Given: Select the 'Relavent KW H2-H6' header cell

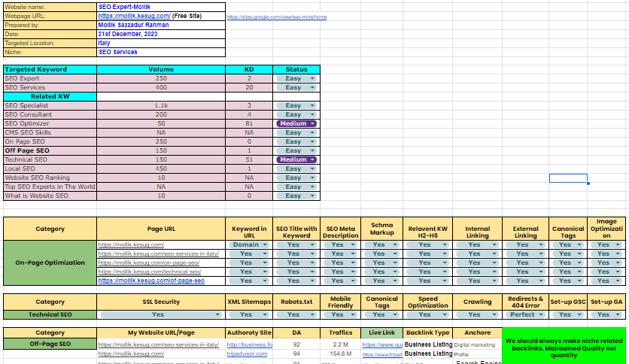Looking at the screenshot, I should click(427, 229).
